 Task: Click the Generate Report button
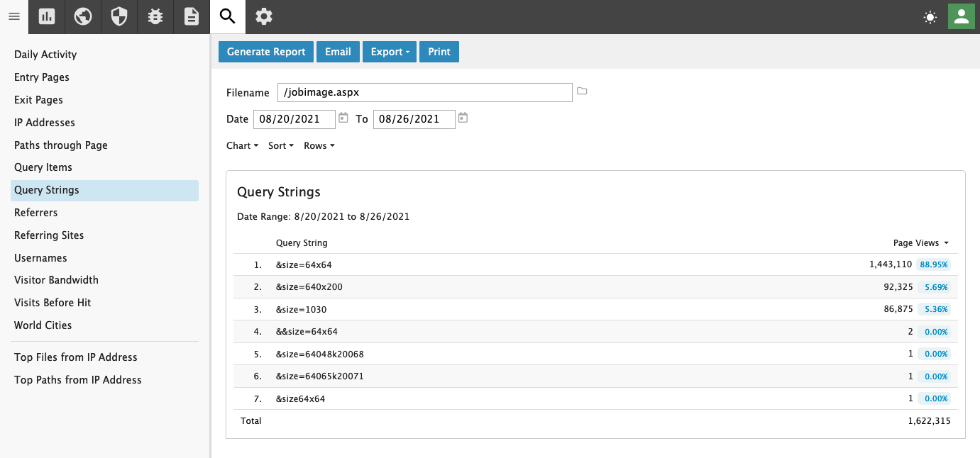click(266, 52)
